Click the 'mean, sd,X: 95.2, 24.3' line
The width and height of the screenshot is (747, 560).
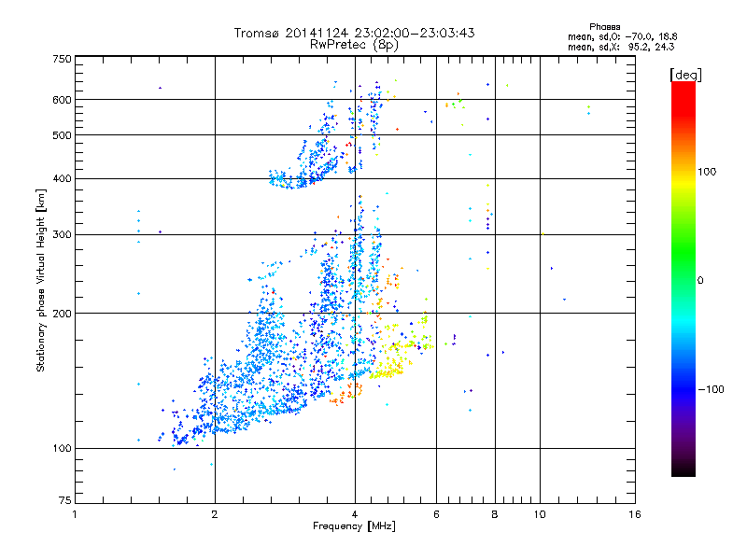(x=621, y=47)
